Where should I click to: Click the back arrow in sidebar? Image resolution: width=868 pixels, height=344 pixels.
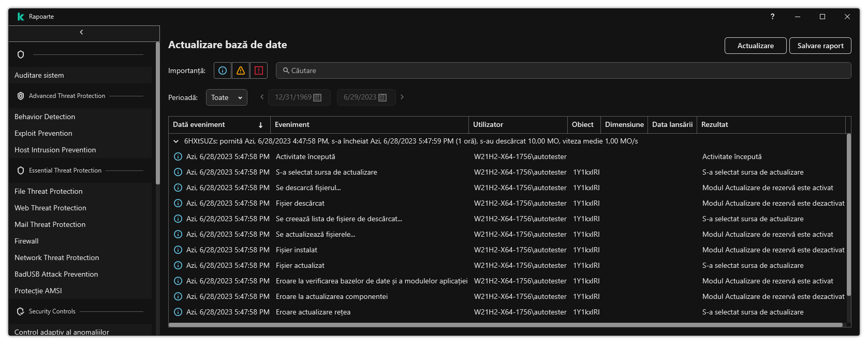[81, 32]
